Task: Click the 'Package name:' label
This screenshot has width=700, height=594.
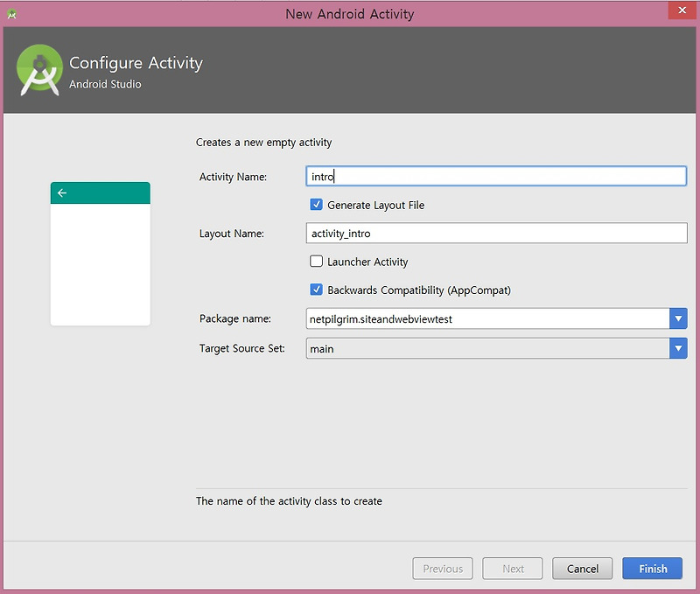Action: 234,318
